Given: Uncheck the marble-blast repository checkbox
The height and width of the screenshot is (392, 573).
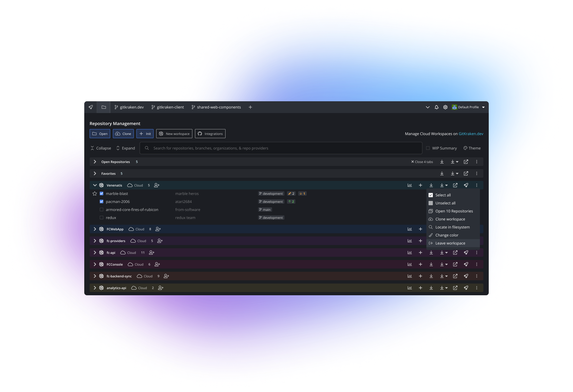Looking at the screenshot, I should (101, 193).
